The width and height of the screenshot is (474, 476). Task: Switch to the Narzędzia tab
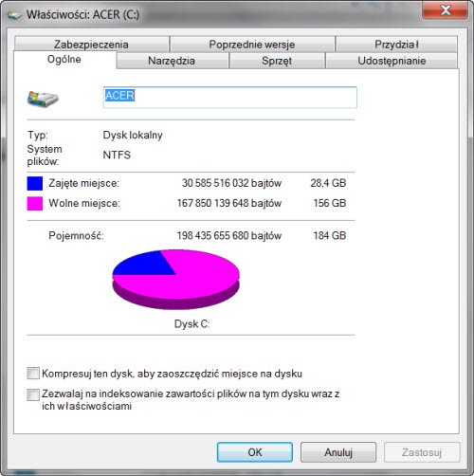click(172, 61)
